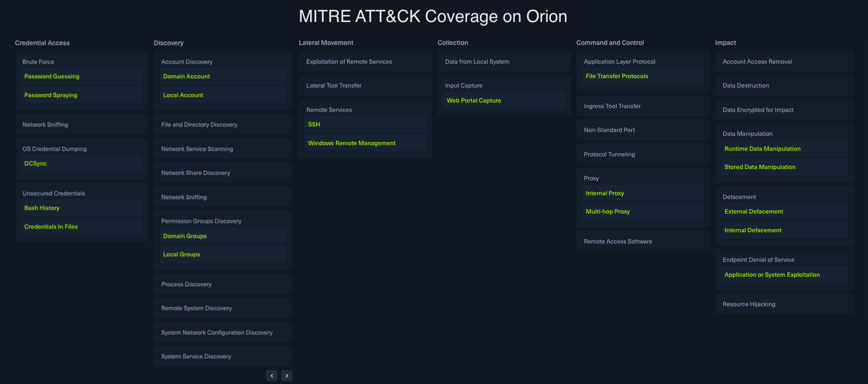868x384 pixels.
Task: Select the Resource Hijacking technique
Action: [749, 304]
